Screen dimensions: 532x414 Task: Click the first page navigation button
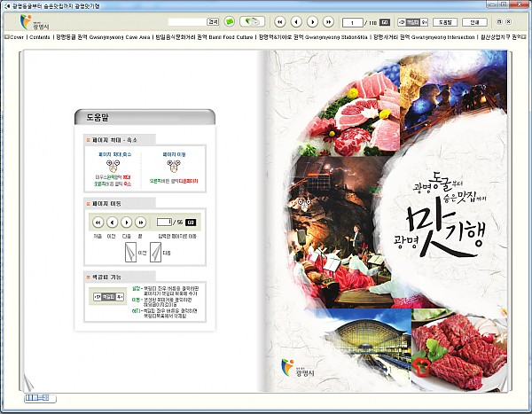(279, 21)
